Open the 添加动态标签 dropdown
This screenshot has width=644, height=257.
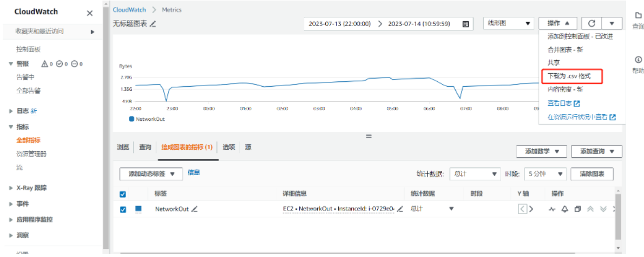tap(151, 174)
